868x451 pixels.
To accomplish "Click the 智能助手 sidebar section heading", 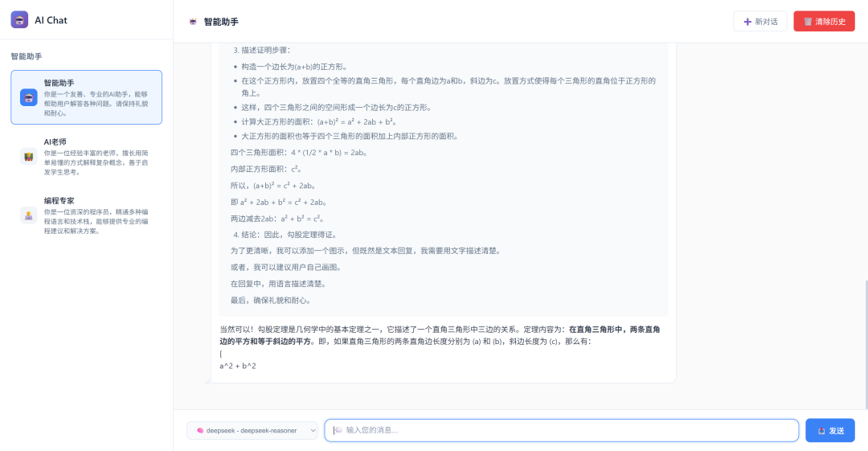I will tap(27, 56).
